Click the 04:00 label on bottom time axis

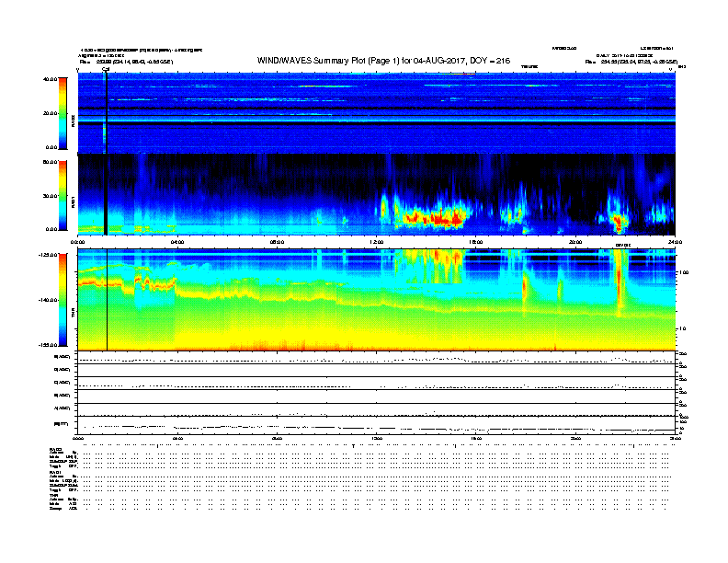(176, 438)
